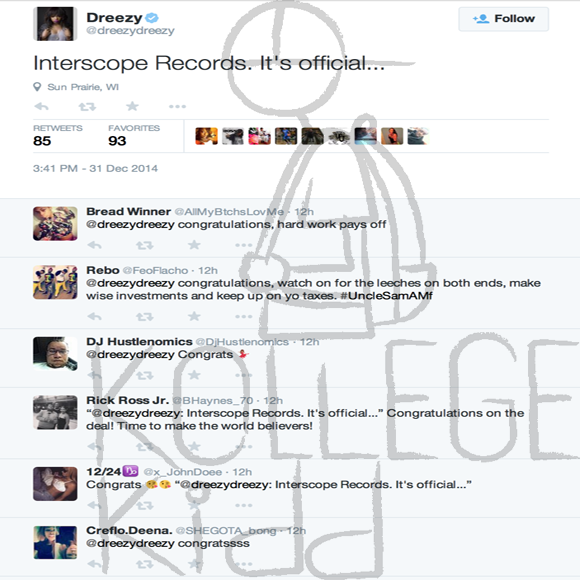Reply to Dreezy's Interscope Records tweet
Screen dimensions: 580x580
tap(41, 107)
